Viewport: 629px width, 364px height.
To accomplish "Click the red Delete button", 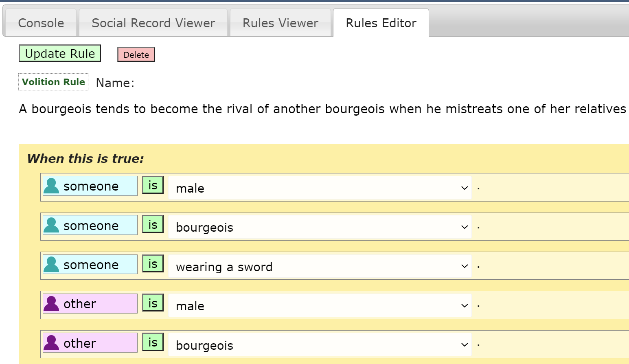I will pyautogui.click(x=136, y=55).
